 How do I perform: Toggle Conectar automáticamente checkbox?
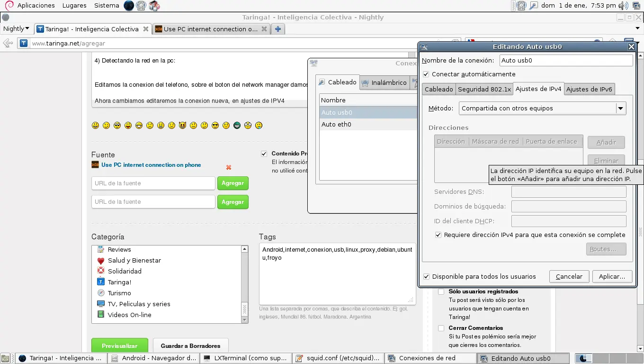[426, 74]
